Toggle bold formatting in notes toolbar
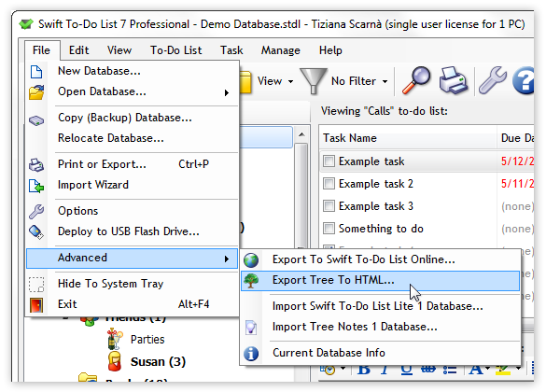 tap(364, 369)
